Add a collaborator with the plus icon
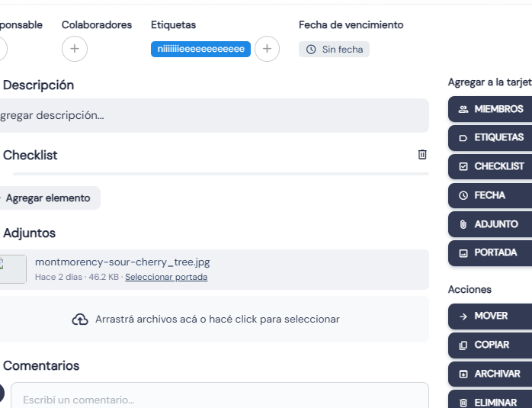This screenshot has width=532, height=408. (75, 49)
